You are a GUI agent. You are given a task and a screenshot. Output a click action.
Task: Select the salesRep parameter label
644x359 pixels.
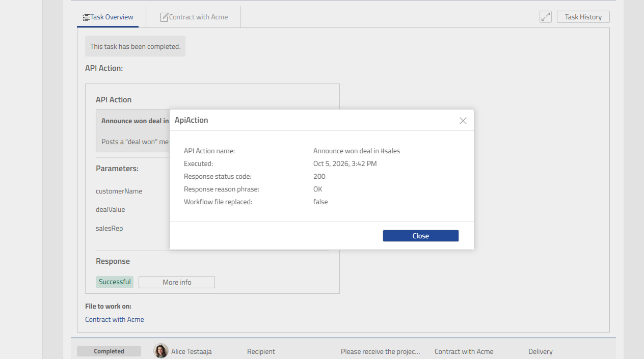click(110, 228)
